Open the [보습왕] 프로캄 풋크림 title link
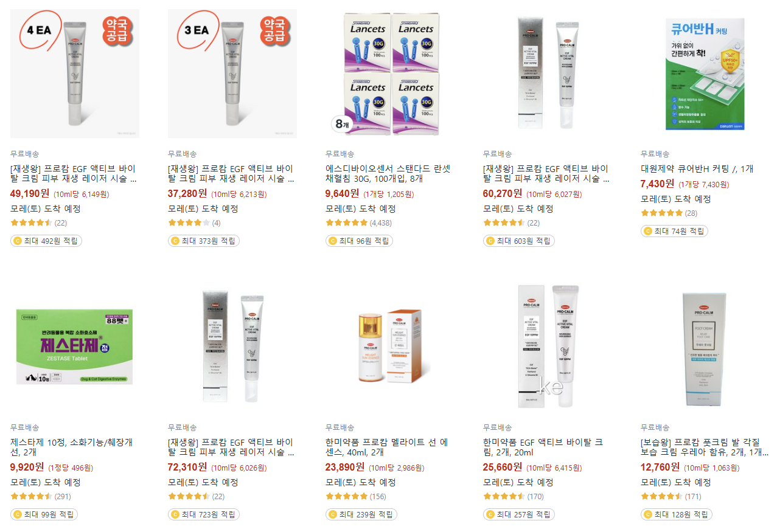This screenshot has width=777, height=532. 704,447
